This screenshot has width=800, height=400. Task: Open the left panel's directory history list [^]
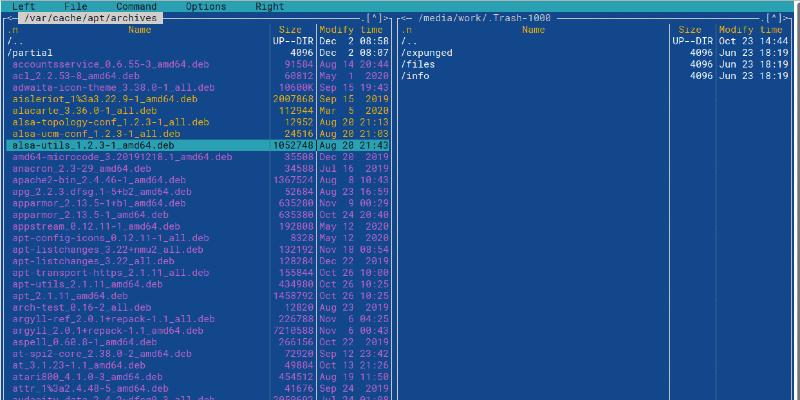374,18
